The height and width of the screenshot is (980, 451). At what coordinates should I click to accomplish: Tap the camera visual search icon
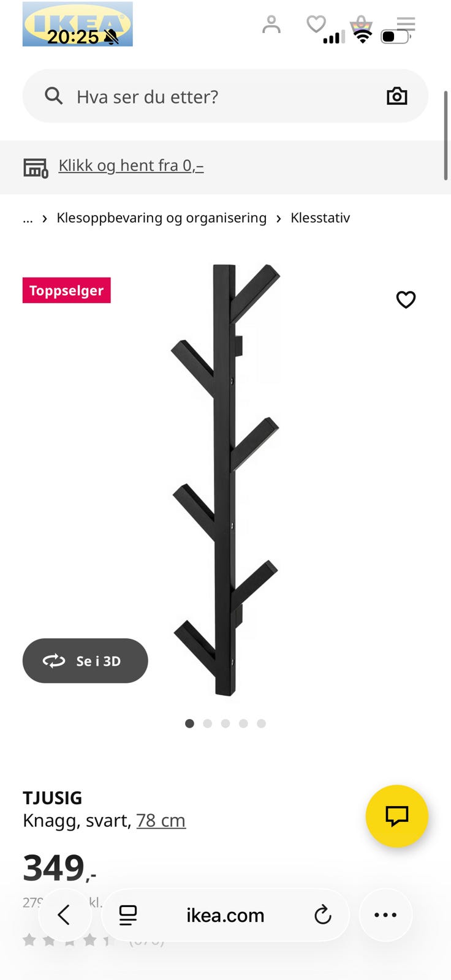tap(397, 96)
